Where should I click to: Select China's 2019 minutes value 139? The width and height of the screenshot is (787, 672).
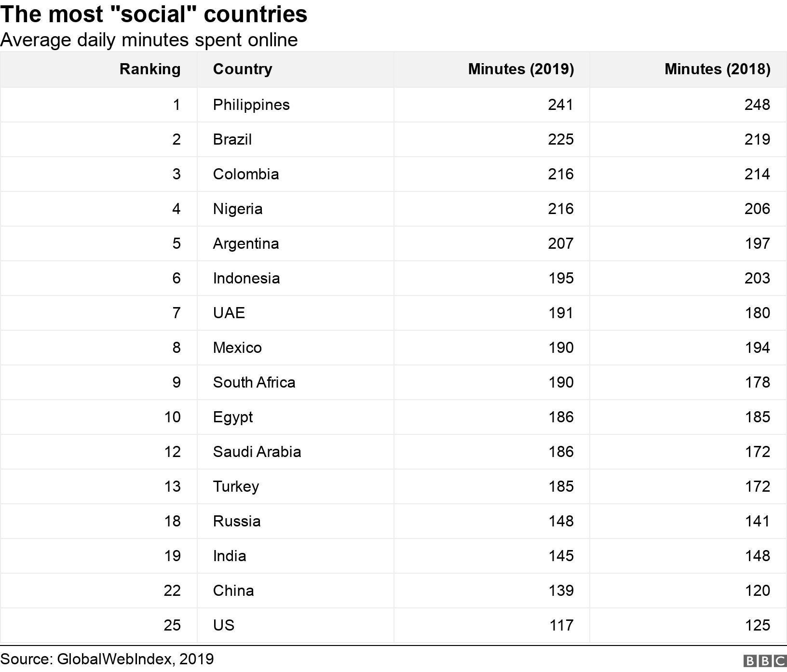click(x=561, y=591)
